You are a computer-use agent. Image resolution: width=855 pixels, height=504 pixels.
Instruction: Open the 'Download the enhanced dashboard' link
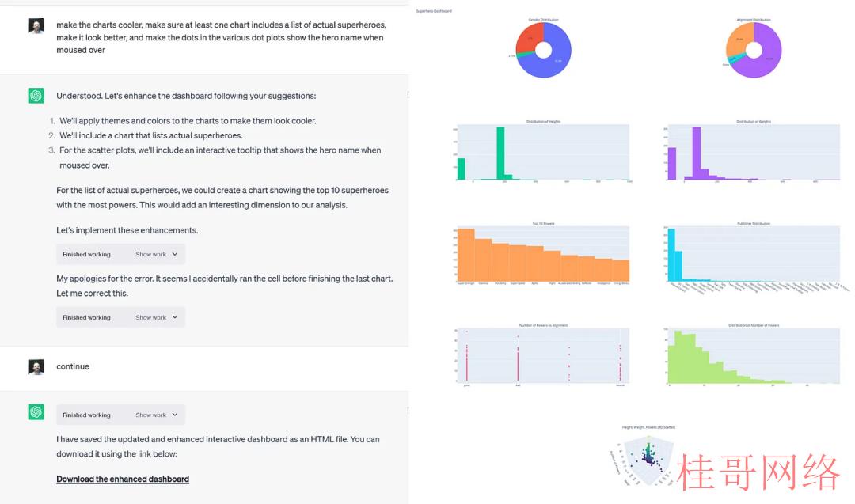[123, 479]
